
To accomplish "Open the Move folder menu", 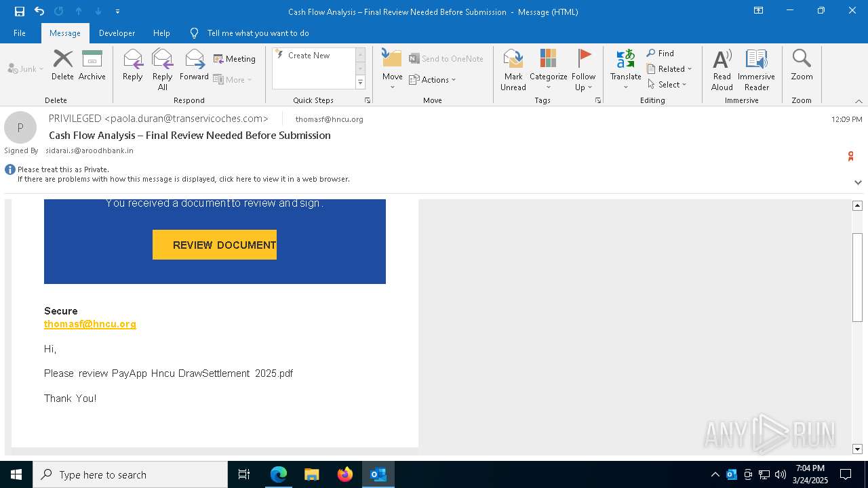I will point(393,70).
